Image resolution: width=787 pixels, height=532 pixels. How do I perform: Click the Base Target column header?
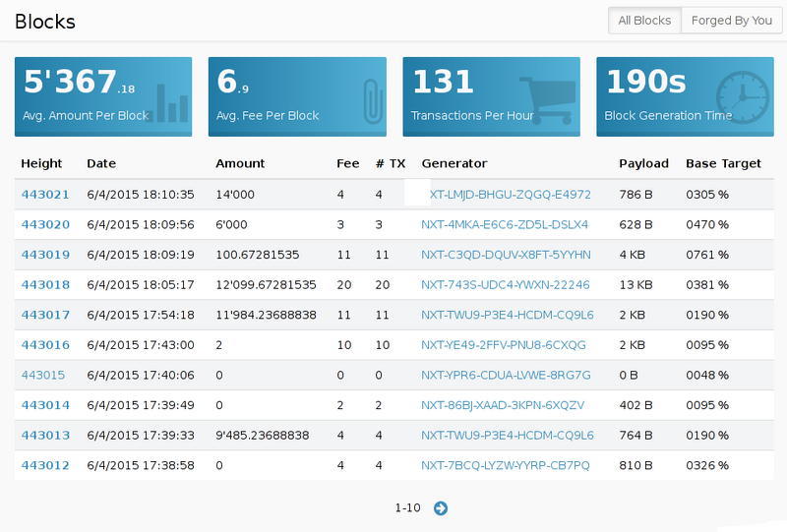[723, 164]
